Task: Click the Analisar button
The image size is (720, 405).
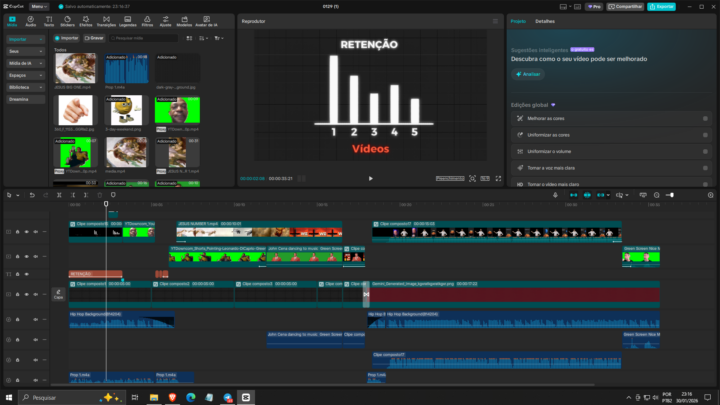Action: click(x=528, y=74)
